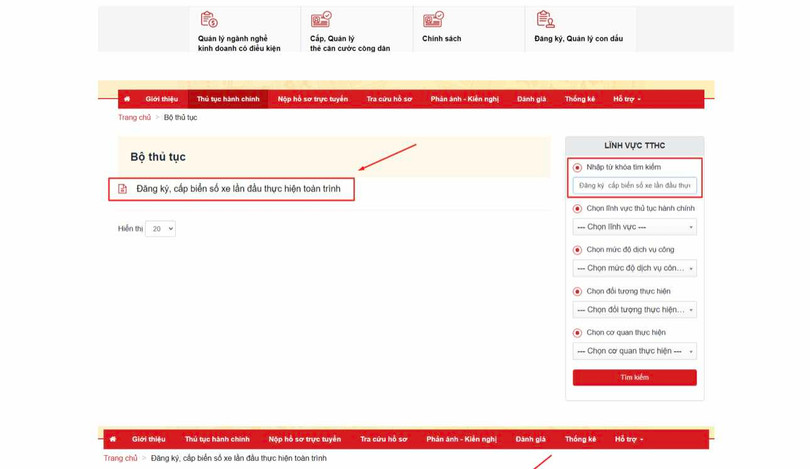Open the 'Chọn lĩnh vực' dropdown
Screen dimensions: 810x469
coord(635,227)
